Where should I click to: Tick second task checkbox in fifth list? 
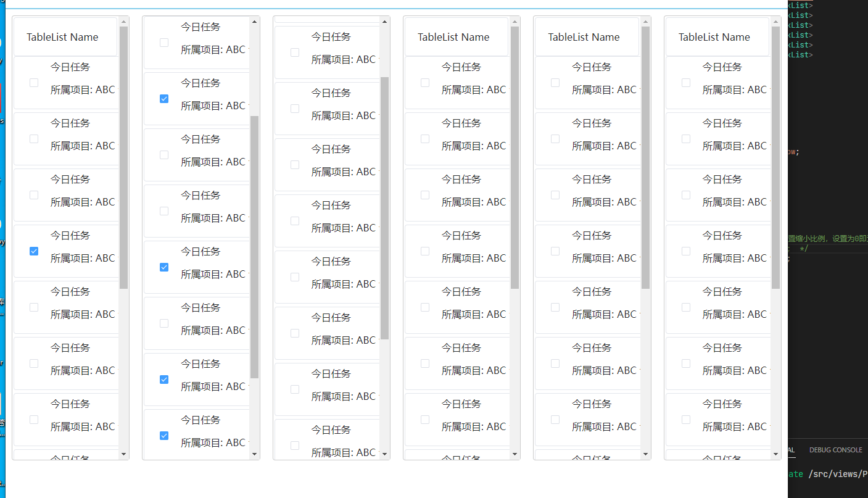[555, 139]
